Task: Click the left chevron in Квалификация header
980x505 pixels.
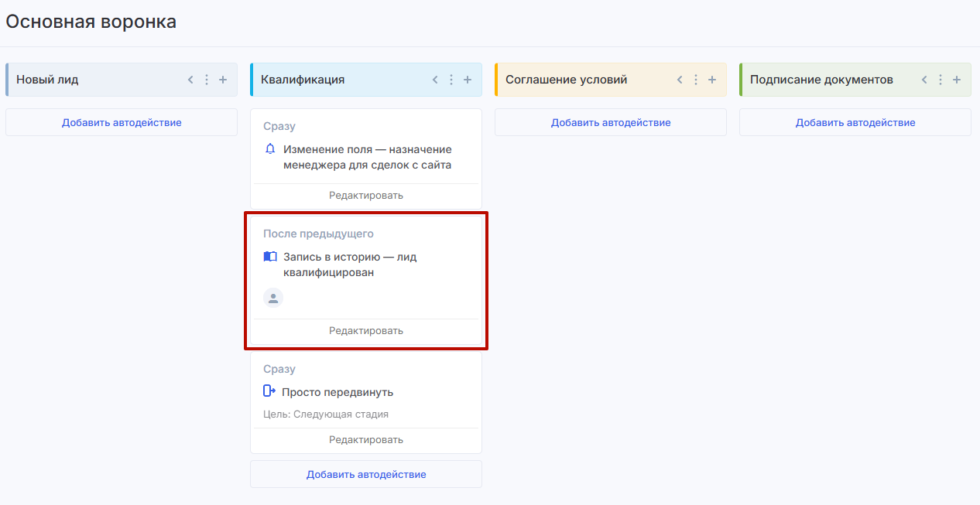Action: 435,80
